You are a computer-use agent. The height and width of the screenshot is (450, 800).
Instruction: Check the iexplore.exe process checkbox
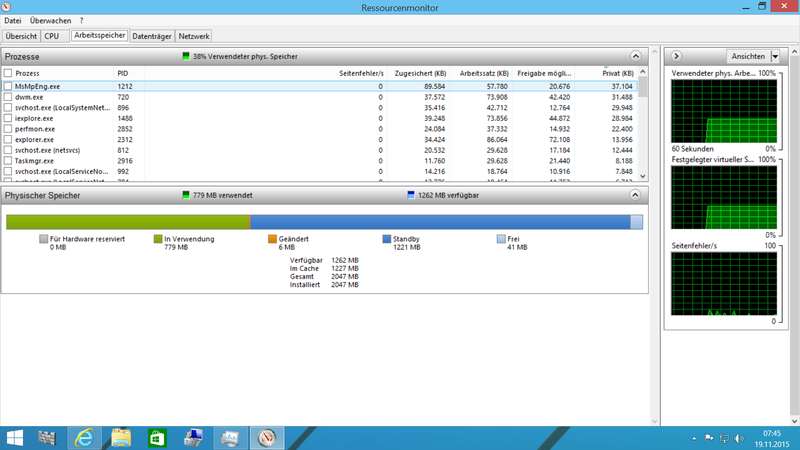click(8, 118)
